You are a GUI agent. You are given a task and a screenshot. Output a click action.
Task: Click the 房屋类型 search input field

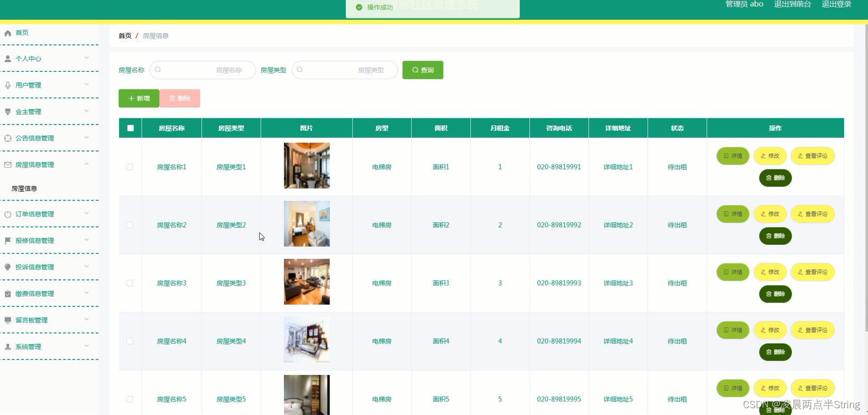click(x=345, y=70)
